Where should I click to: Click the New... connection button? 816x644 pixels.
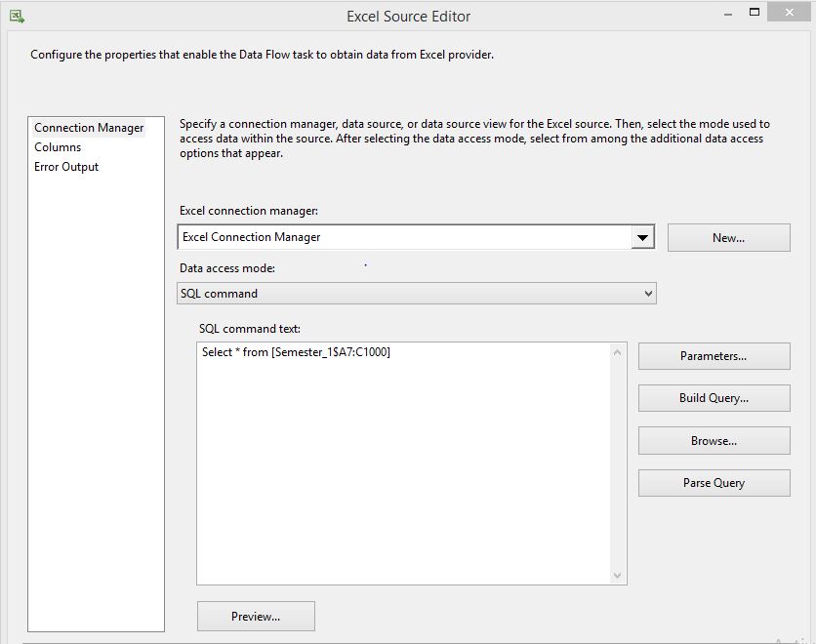click(728, 238)
